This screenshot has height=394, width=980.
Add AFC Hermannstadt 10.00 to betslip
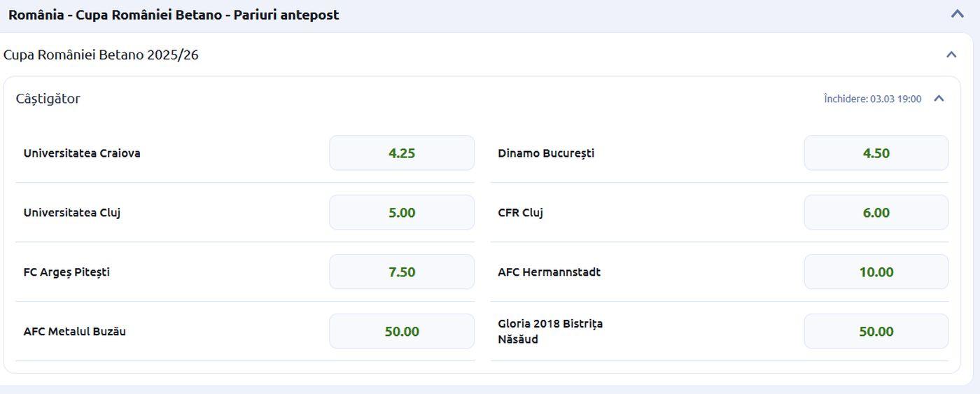coord(876,272)
